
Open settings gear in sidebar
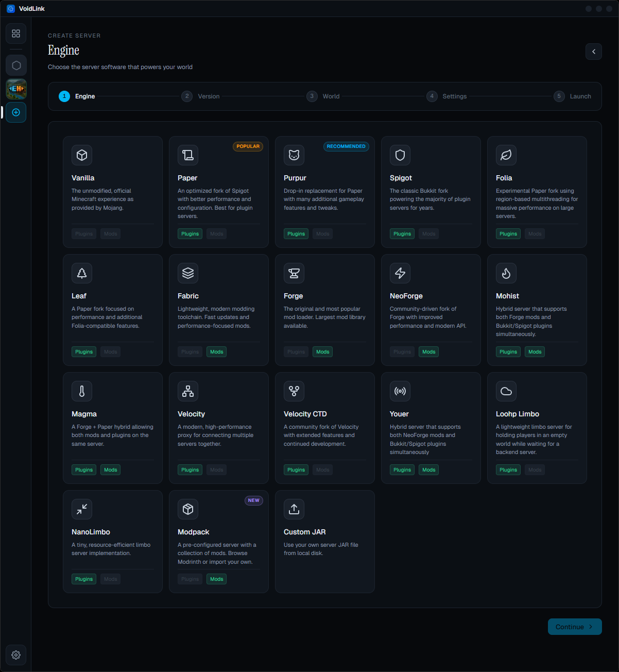click(x=16, y=655)
